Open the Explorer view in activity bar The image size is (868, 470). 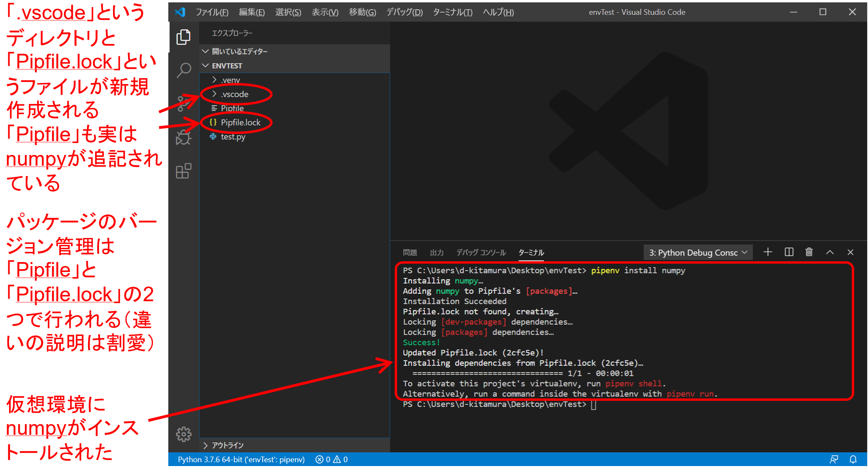click(183, 37)
